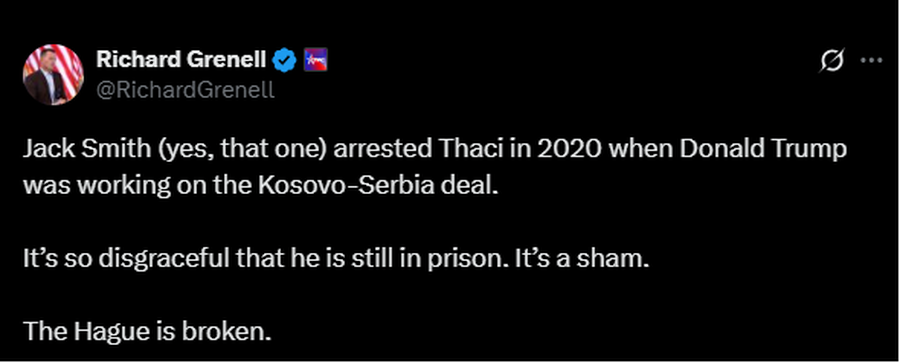Click 'The Hague is broken.' line

click(x=146, y=331)
